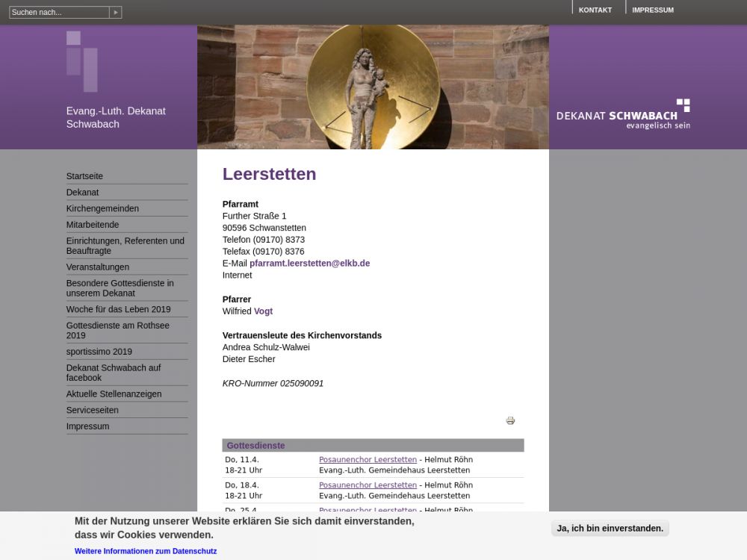This screenshot has height=560, width=747.
Task: Click the Dekanat Schwabach logo
Action: tap(623, 114)
